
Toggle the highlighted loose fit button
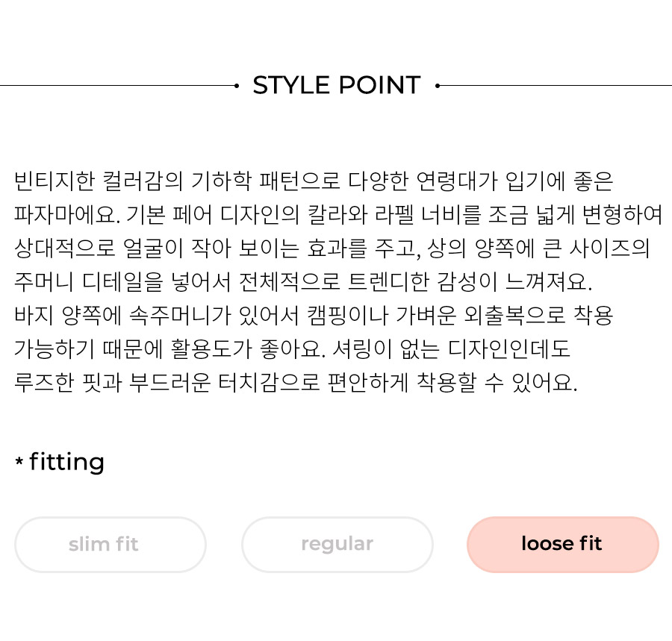[563, 544]
